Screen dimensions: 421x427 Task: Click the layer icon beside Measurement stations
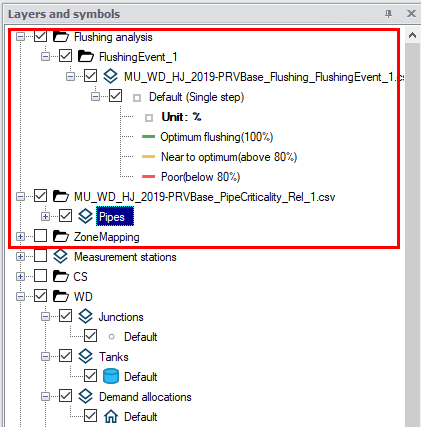coord(61,256)
